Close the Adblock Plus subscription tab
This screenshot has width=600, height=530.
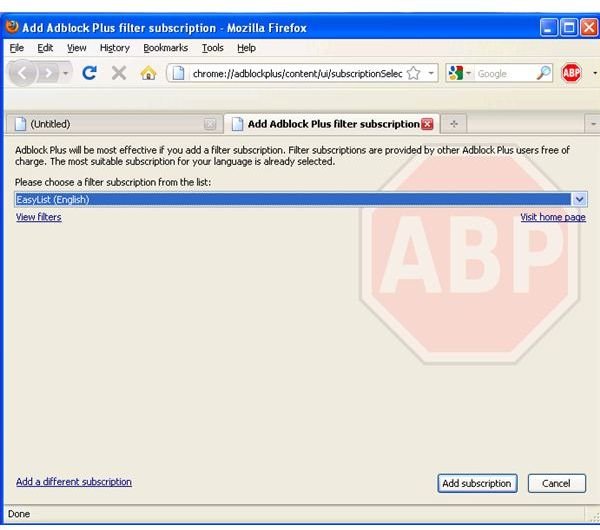[x=427, y=124]
